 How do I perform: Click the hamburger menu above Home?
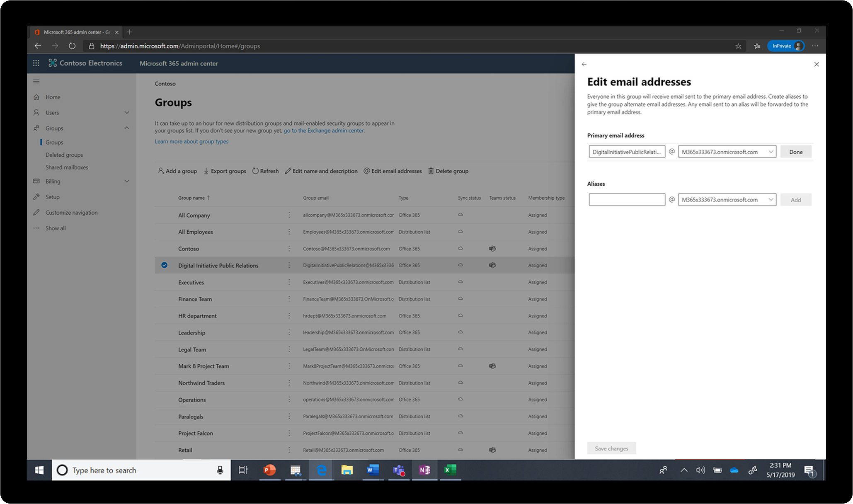(36, 81)
